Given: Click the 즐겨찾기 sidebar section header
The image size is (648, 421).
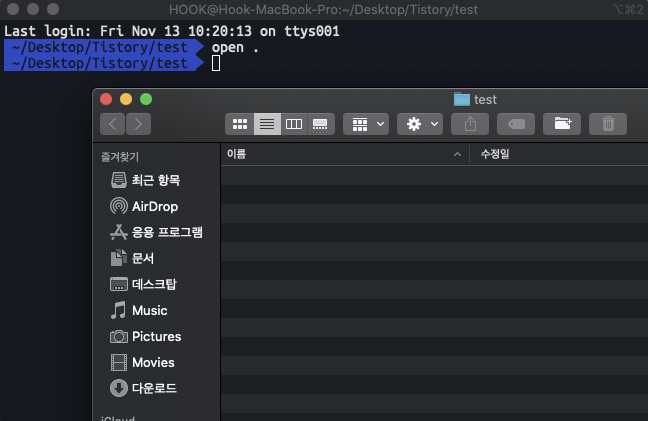Looking at the screenshot, I should (x=120, y=157).
